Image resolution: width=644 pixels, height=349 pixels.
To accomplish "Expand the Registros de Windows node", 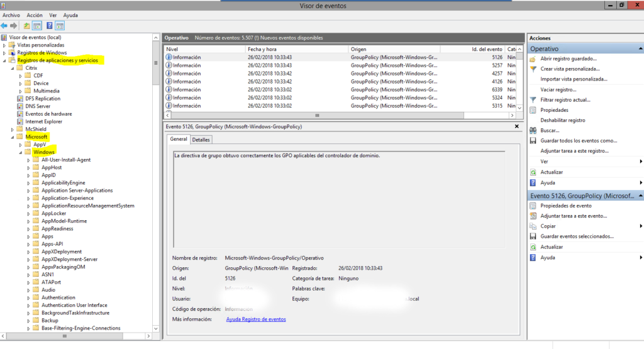I will point(4,53).
